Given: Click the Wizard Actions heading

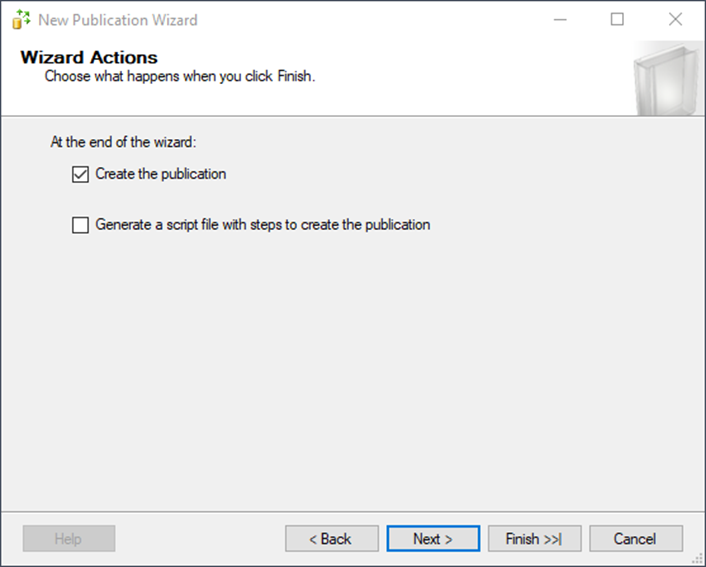Looking at the screenshot, I should click(89, 58).
